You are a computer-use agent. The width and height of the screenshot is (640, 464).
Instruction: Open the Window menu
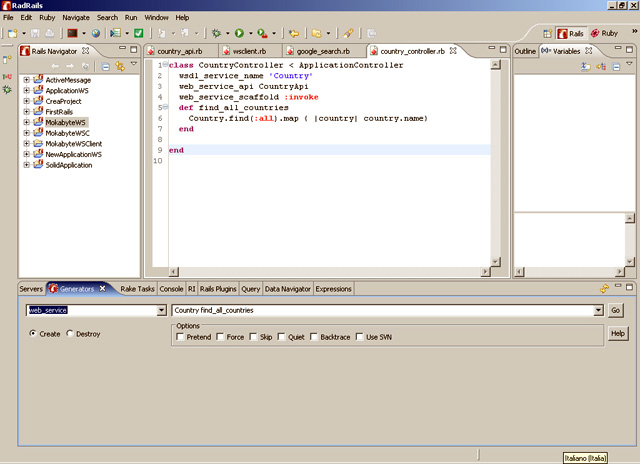tap(156, 18)
